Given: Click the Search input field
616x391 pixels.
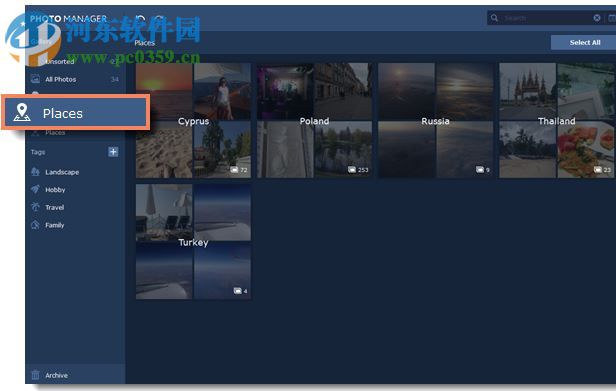Looking at the screenshot, I should (546, 18).
